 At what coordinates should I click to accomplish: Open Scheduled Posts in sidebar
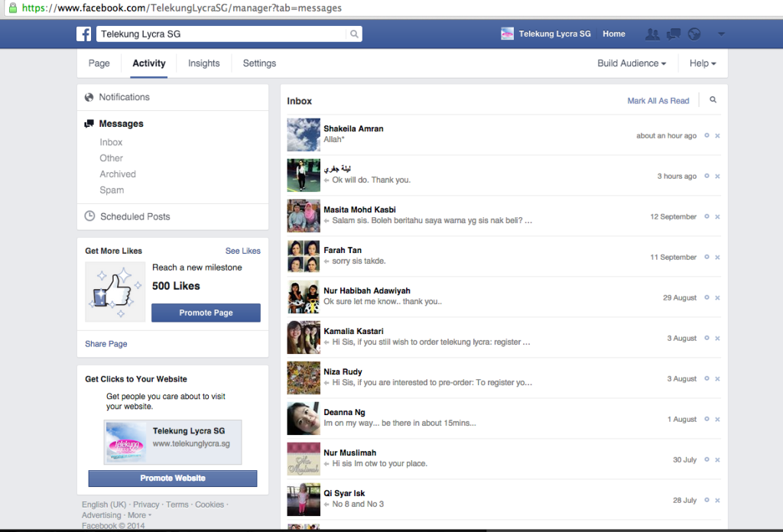[135, 216]
